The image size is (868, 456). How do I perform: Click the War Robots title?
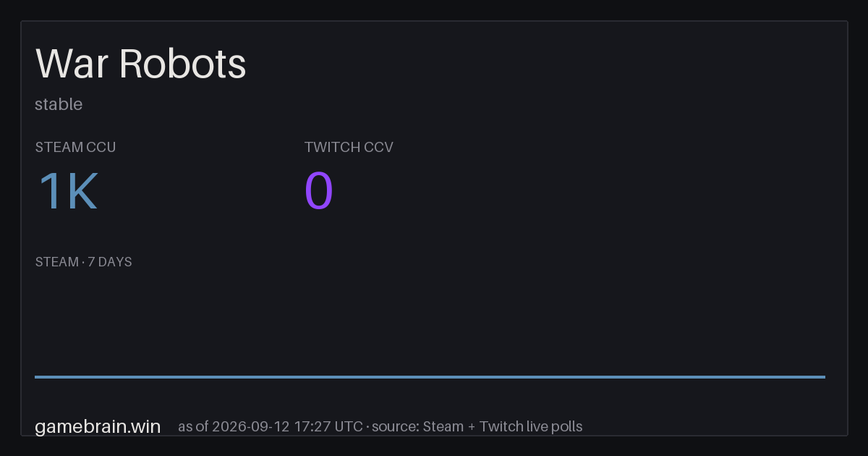(141, 64)
